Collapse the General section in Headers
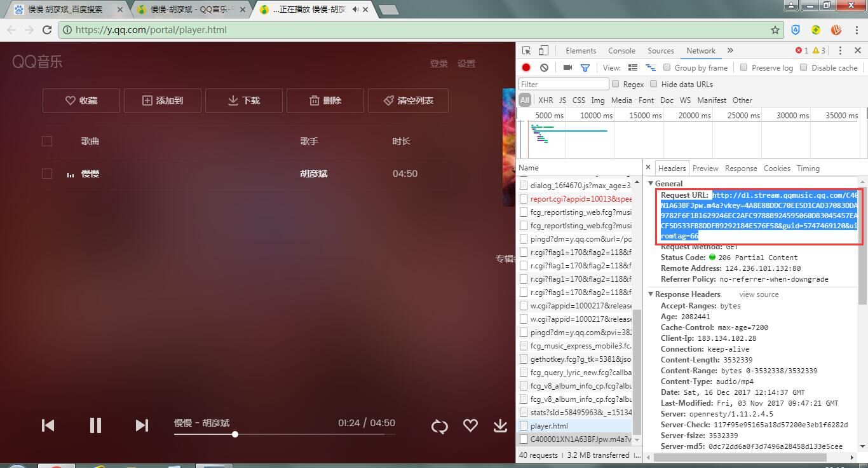The height and width of the screenshot is (468, 868). tap(651, 183)
